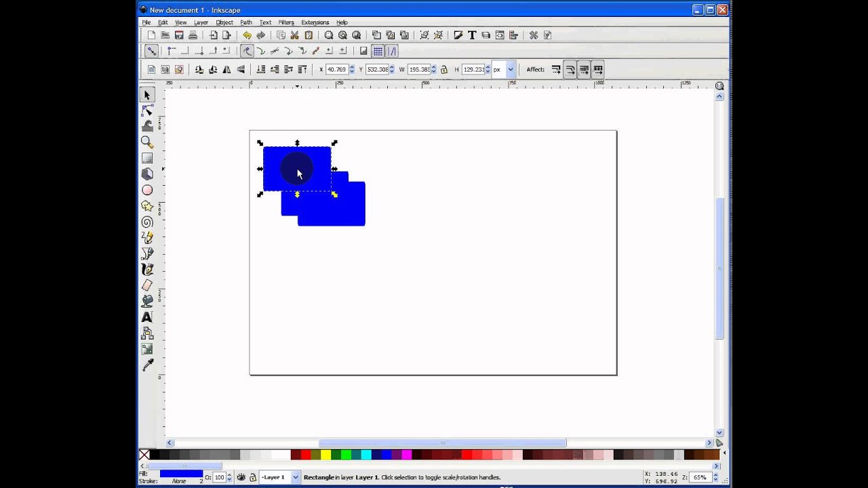Click the H height spinner arrows
The height and width of the screenshot is (488, 868).
coord(488,69)
